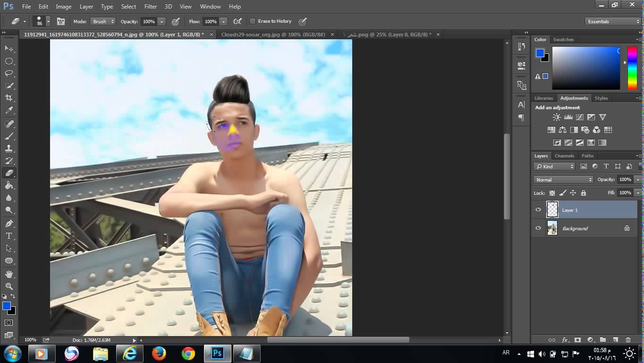Image resolution: width=644 pixels, height=363 pixels.
Task: Create a new layer
Action: [x=615, y=340]
